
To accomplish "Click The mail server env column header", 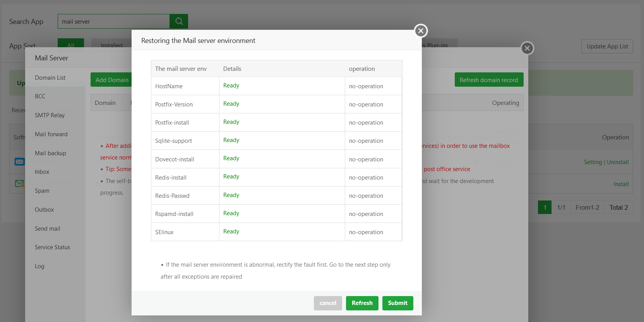I will point(181,69).
